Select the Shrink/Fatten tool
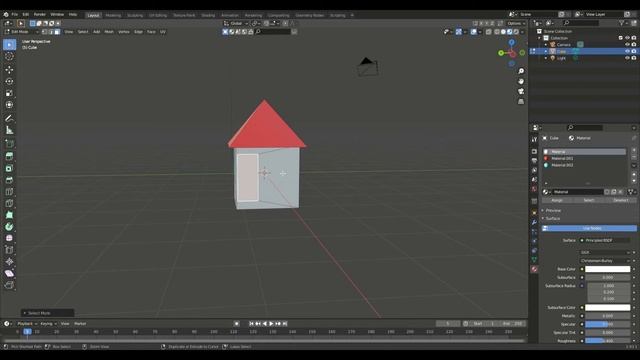640x360 pixels. click(x=9, y=262)
